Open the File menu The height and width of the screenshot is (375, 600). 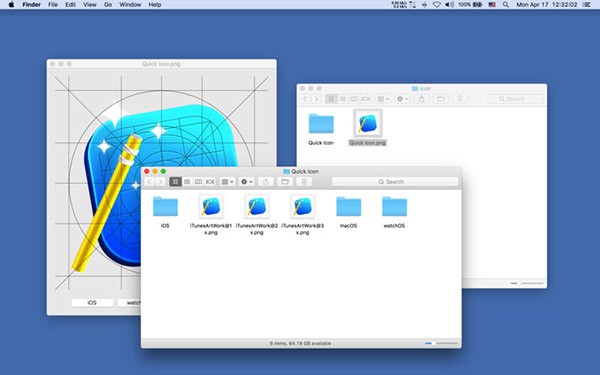point(53,5)
